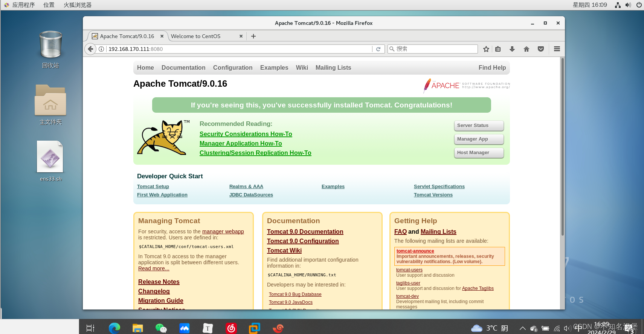Open Realms & AAA link
This screenshot has height=334, width=644.
(246, 187)
